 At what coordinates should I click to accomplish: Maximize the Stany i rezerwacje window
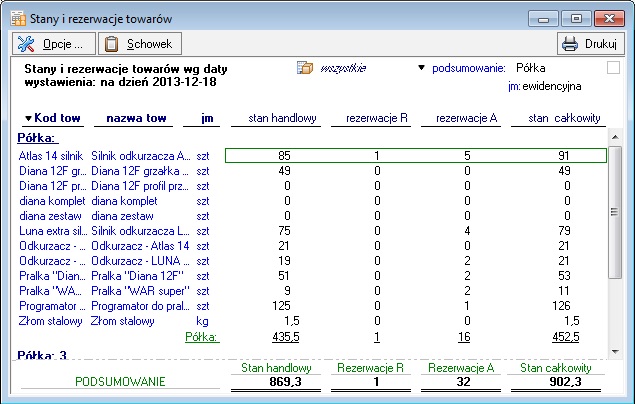(576, 18)
